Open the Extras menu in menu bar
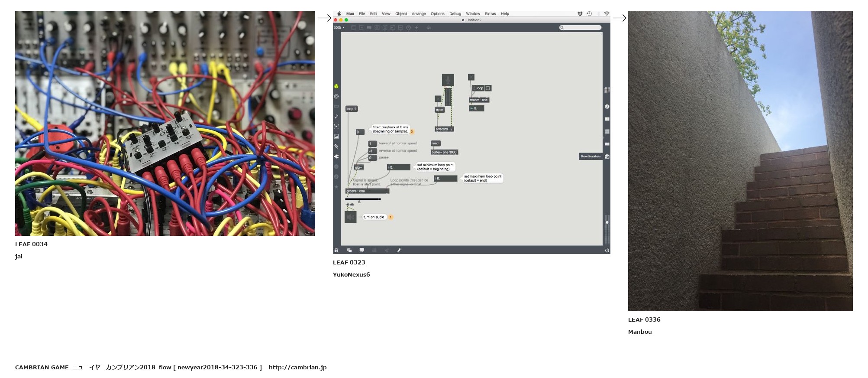The width and height of the screenshot is (868, 378). [x=490, y=14]
